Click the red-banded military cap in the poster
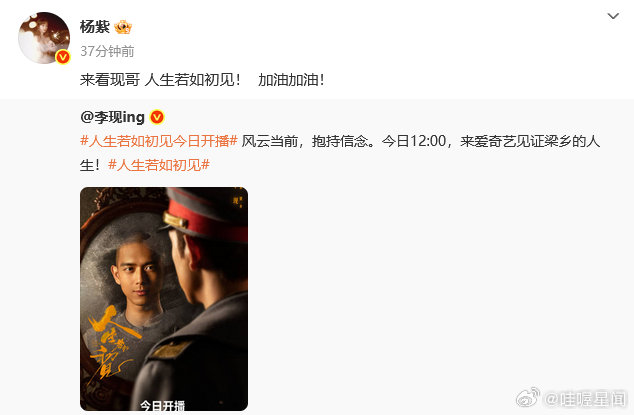This screenshot has width=634, height=415. click(205, 215)
